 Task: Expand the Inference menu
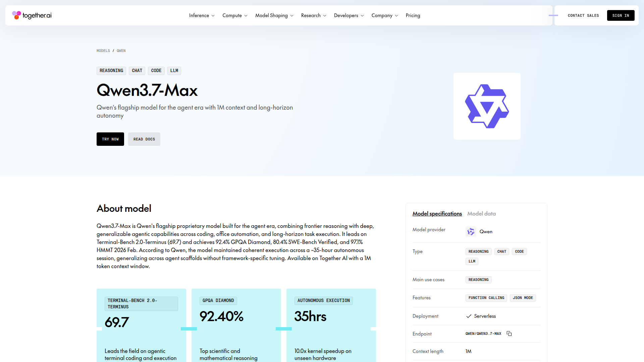(x=202, y=15)
